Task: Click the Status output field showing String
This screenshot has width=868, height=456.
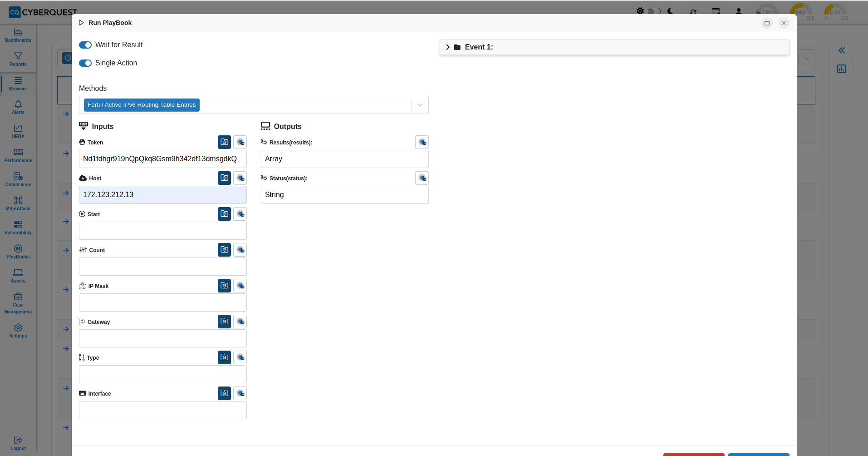Action: click(x=345, y=195)
